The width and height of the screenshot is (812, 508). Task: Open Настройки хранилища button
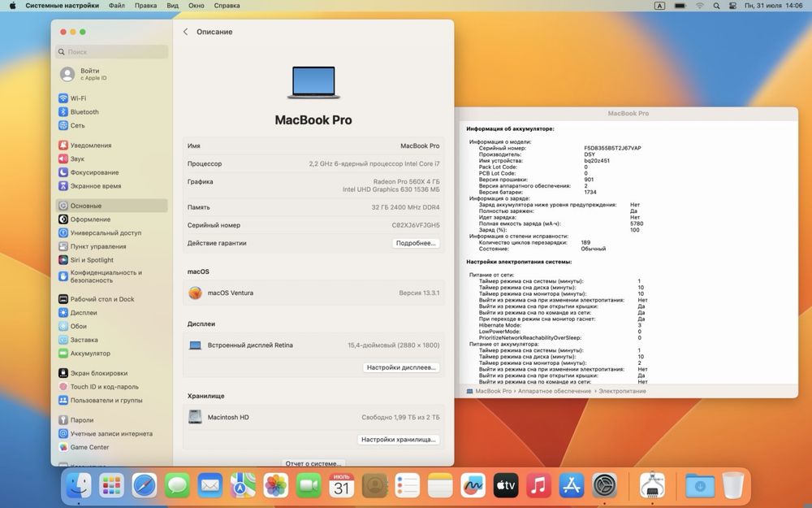coord(398,440)
